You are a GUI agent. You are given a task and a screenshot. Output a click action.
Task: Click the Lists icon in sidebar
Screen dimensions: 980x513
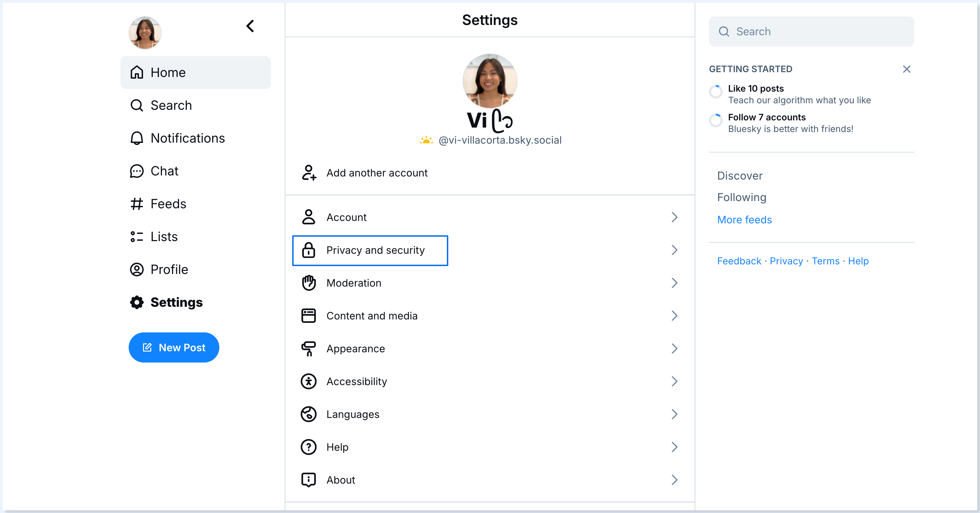[x=137, y=237]
